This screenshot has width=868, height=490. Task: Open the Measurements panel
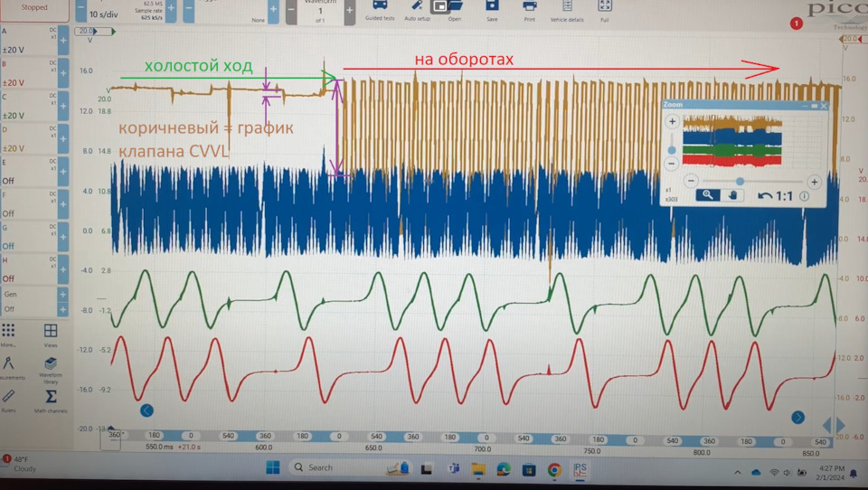tap(9, 368)
